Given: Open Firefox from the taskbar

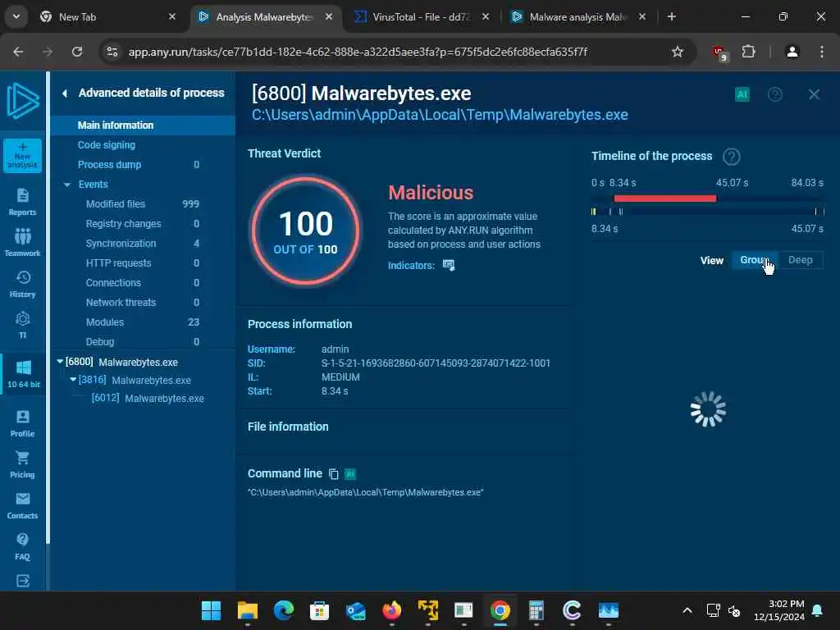Looking at the screenshot, I should coord(391,610).
